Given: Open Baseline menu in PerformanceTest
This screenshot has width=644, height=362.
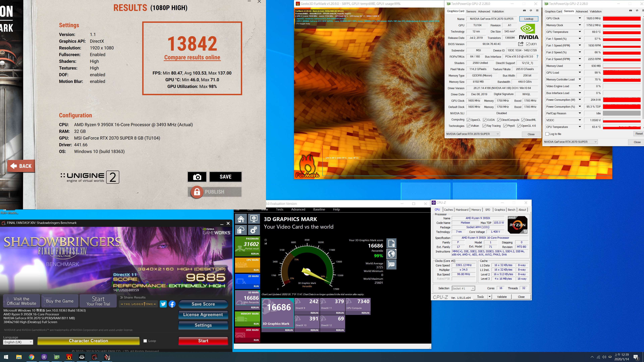Looking at the screenshot, I should (319, 209).
